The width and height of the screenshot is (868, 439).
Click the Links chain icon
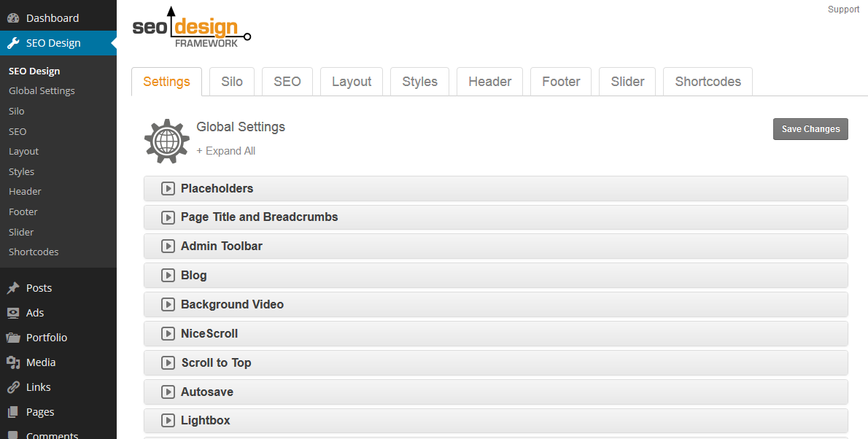[13, 387]
